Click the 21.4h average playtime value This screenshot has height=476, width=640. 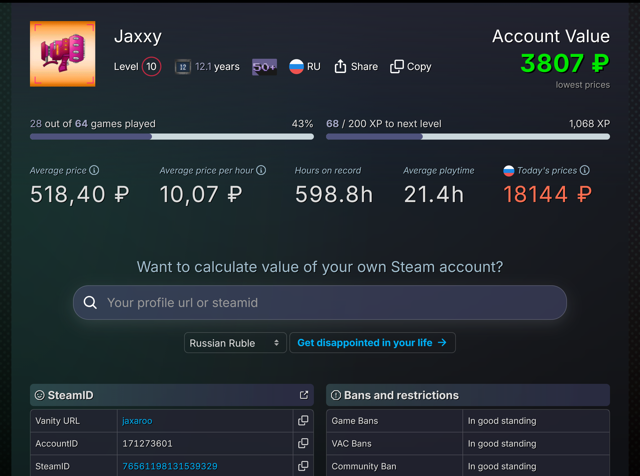click(433, 194)
